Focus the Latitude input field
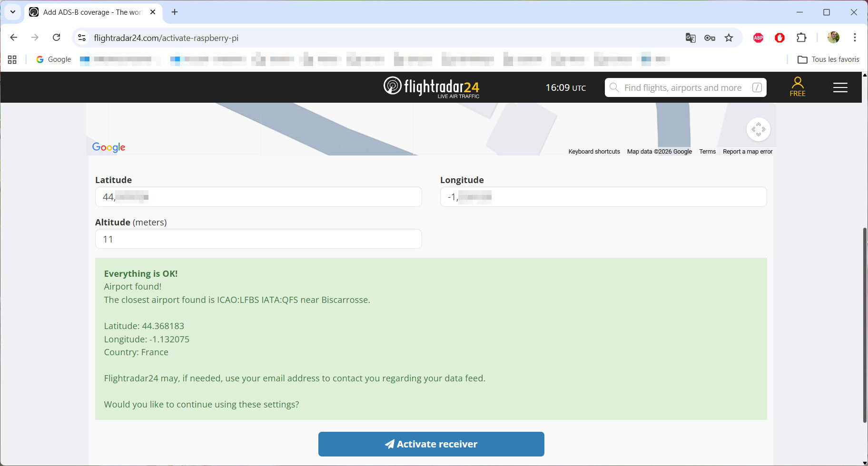 click(258, 197)
